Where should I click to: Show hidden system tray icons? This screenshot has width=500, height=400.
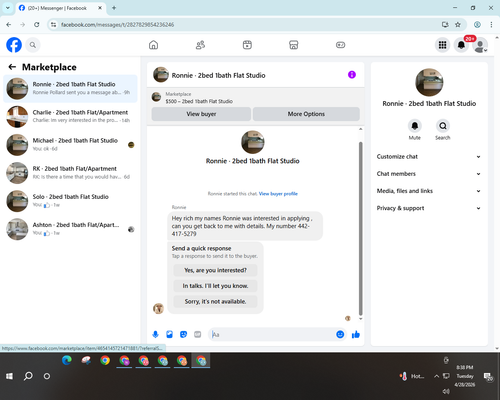point(436,376)
